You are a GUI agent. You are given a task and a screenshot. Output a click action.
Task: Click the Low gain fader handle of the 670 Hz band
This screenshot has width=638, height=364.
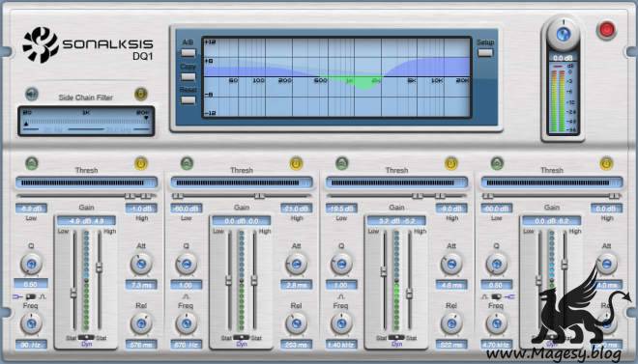click(x=229, y=280)
